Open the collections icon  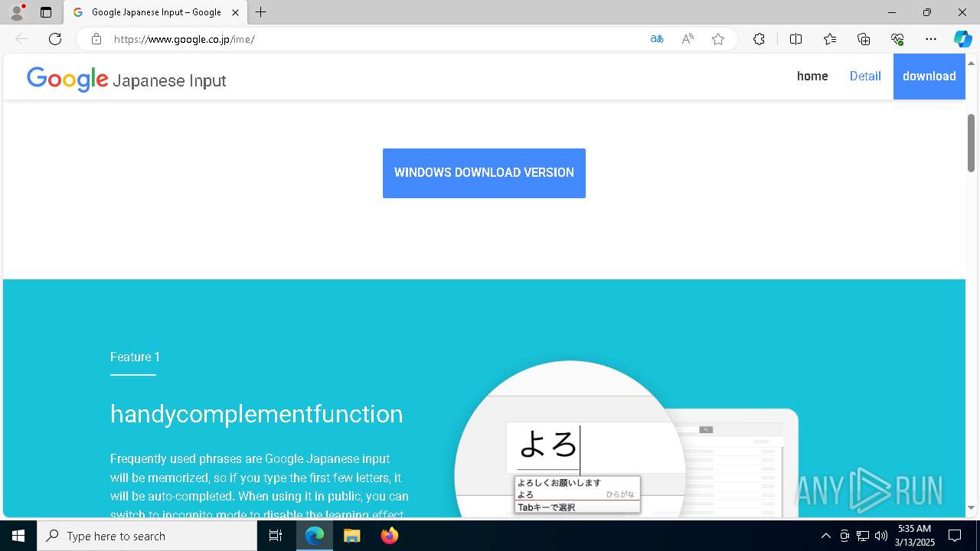pos(864,39)
